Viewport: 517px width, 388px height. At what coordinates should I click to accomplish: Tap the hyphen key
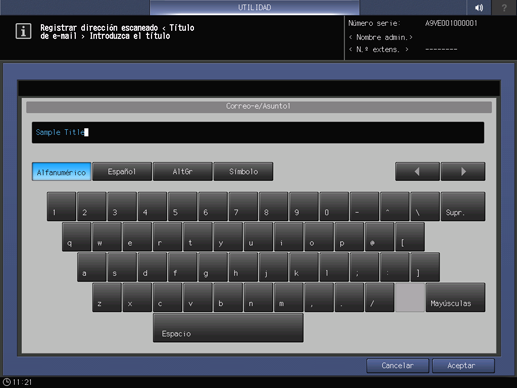tap(365, 206)
